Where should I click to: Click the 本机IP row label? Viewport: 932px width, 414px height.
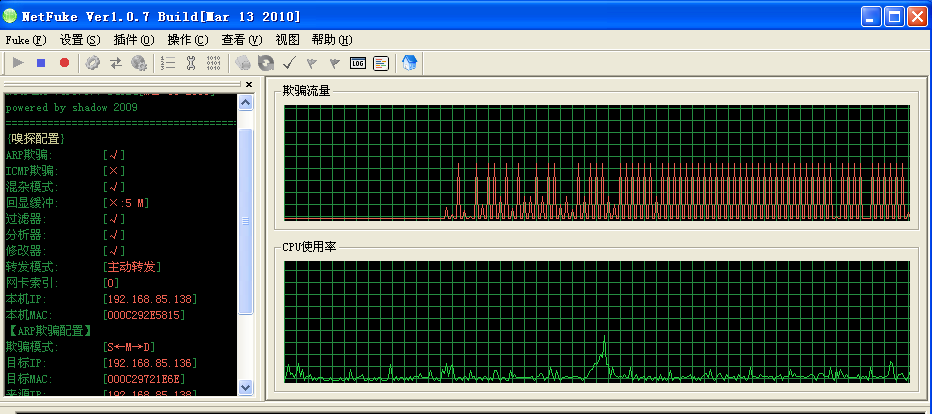pos(25,299)
